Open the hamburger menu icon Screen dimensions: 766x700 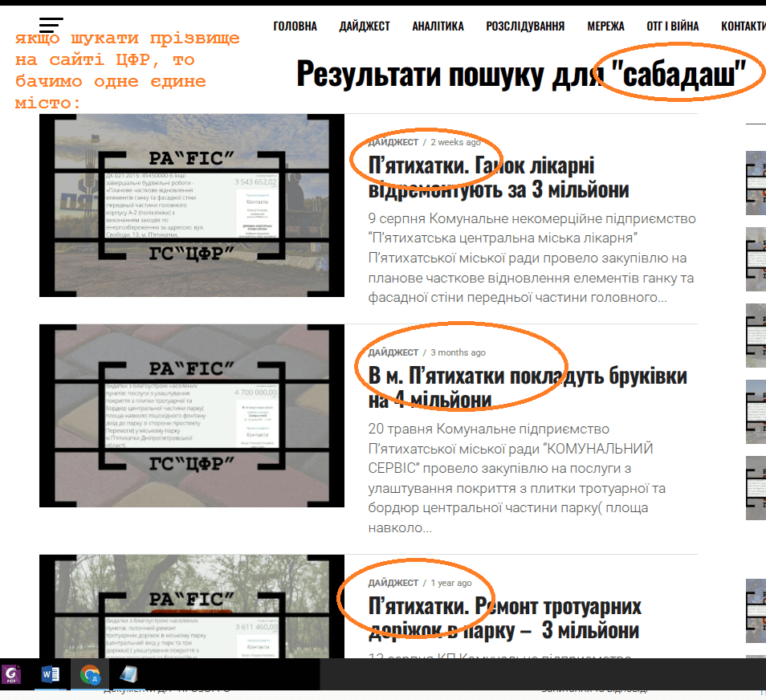point(51,25)
